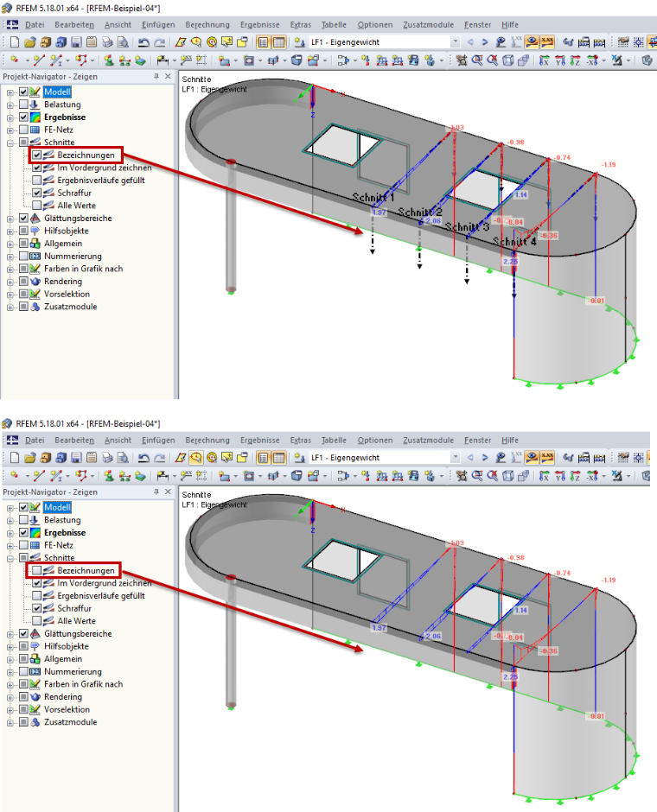Click the Nodal Support tool in upper window
This screenshot has width=657, height=812.
(x=109, y=60)
